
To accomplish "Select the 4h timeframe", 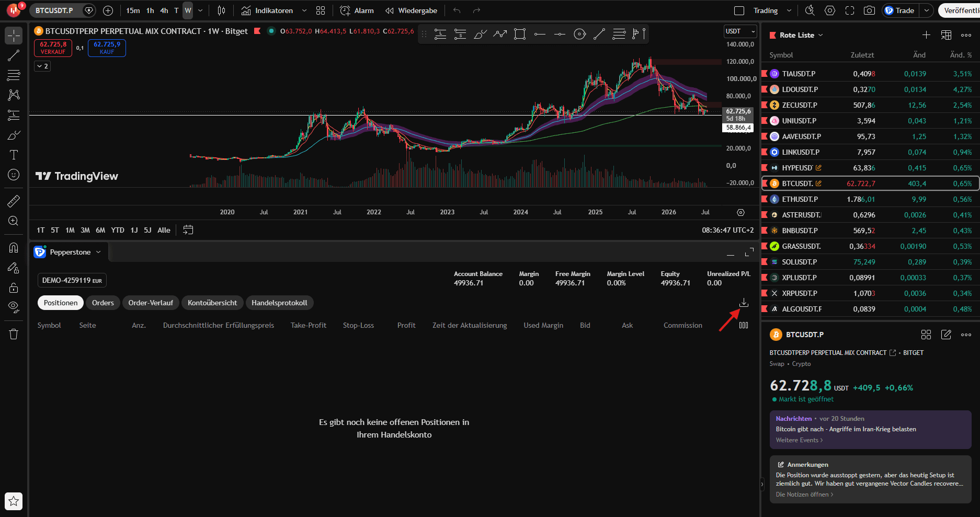I will pyautogui.click(x=164, y=10).
